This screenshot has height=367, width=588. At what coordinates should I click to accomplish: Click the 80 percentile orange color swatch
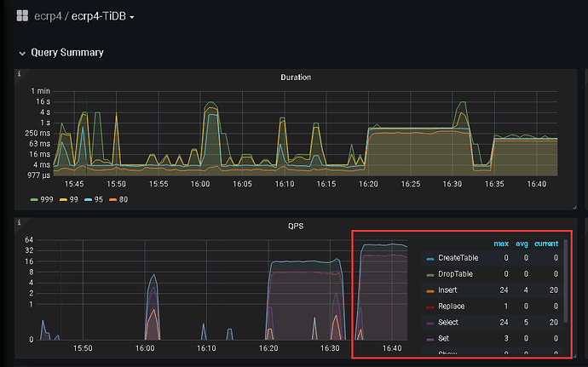click(x=112, y=199)
